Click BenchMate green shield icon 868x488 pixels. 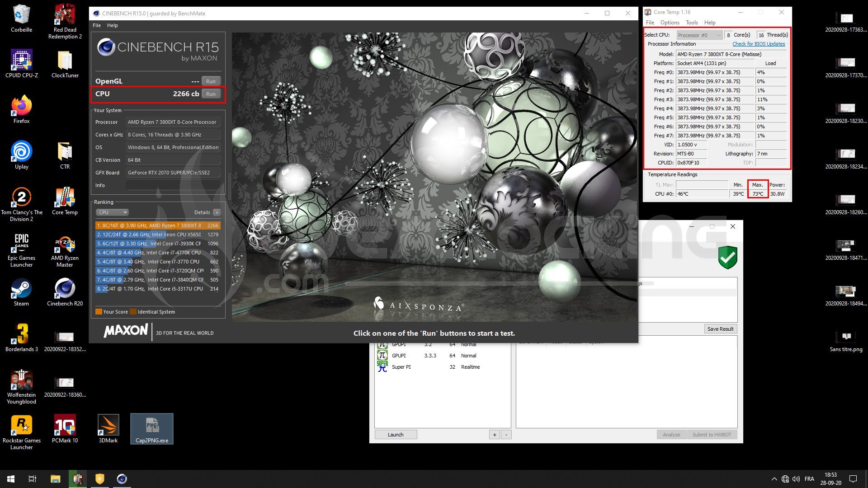(728, 258)
